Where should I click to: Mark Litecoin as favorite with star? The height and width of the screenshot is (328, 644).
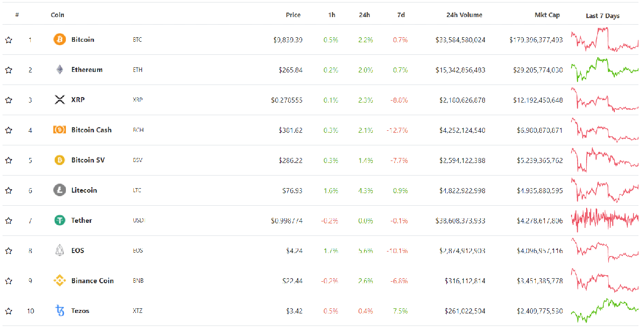click(x=9, y=191)
